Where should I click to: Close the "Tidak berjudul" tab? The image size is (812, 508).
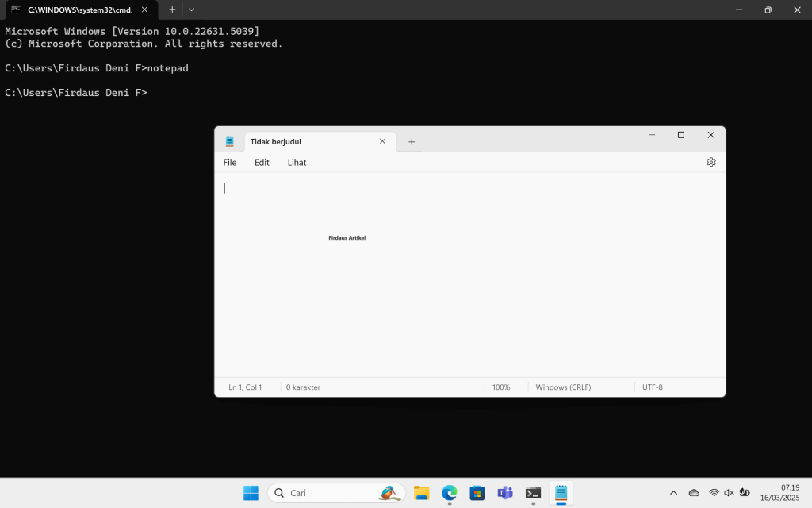point(382,141)
